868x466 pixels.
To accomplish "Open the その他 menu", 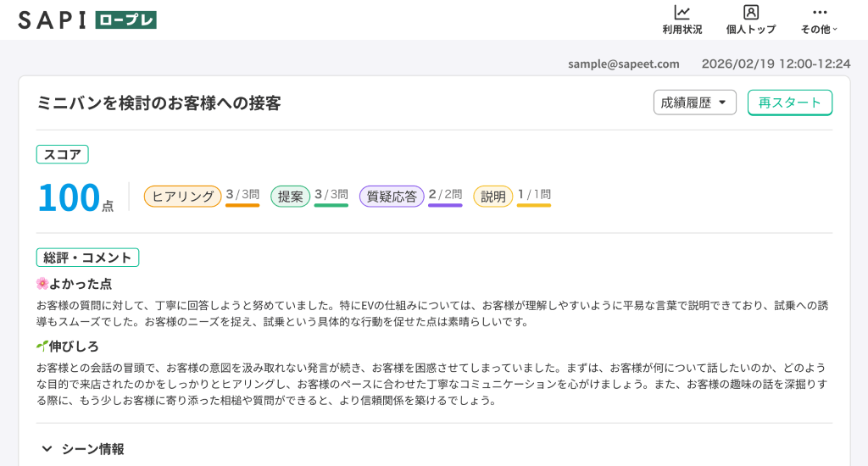I will [819, 20].
